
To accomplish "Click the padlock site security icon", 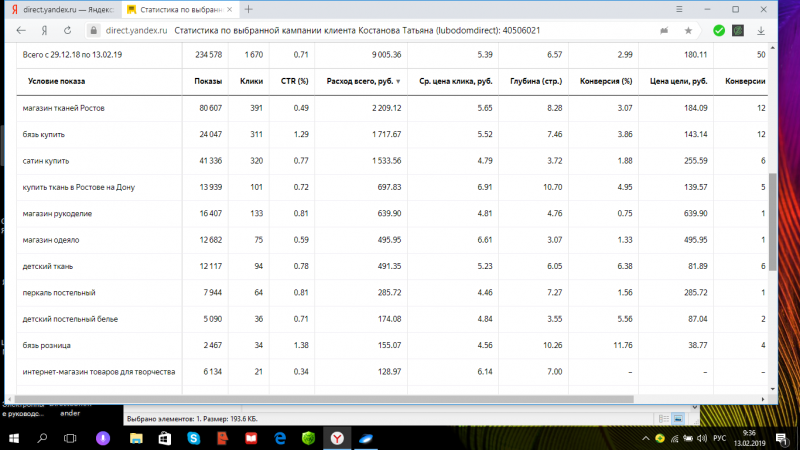I will (x=93, y=31).
